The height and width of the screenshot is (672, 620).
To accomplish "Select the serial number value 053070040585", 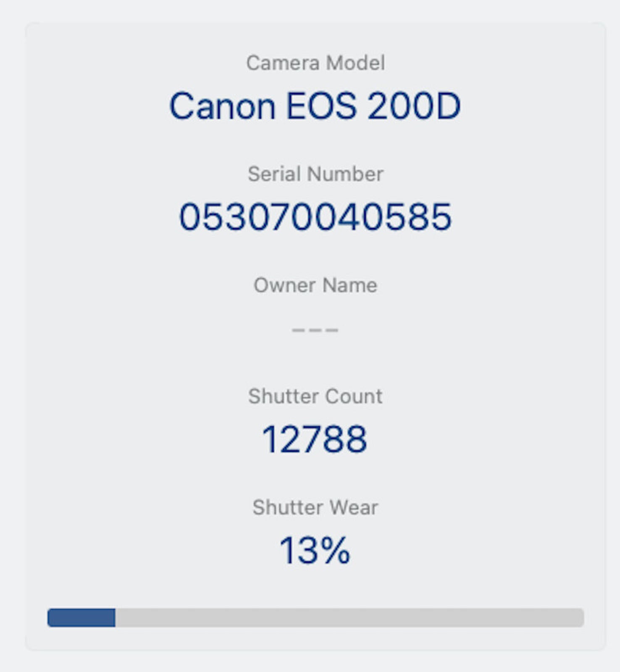I will click(x=315, y=217).
